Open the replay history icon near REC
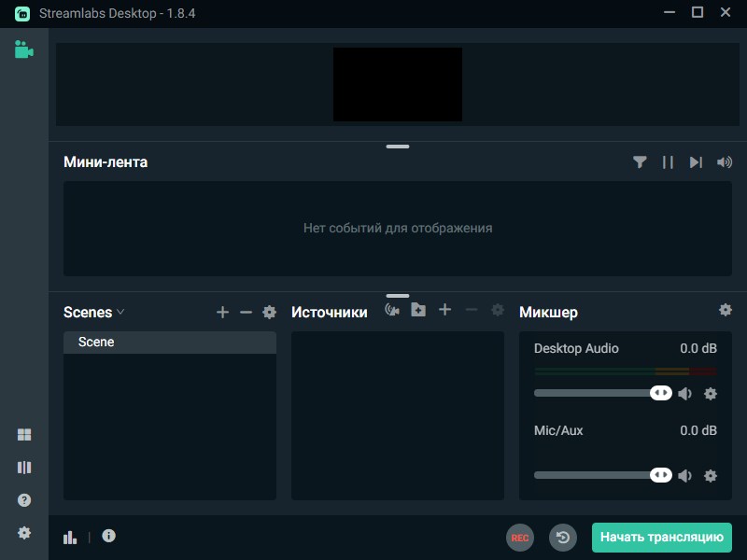747x560 pixels. (x=562, y=538)
